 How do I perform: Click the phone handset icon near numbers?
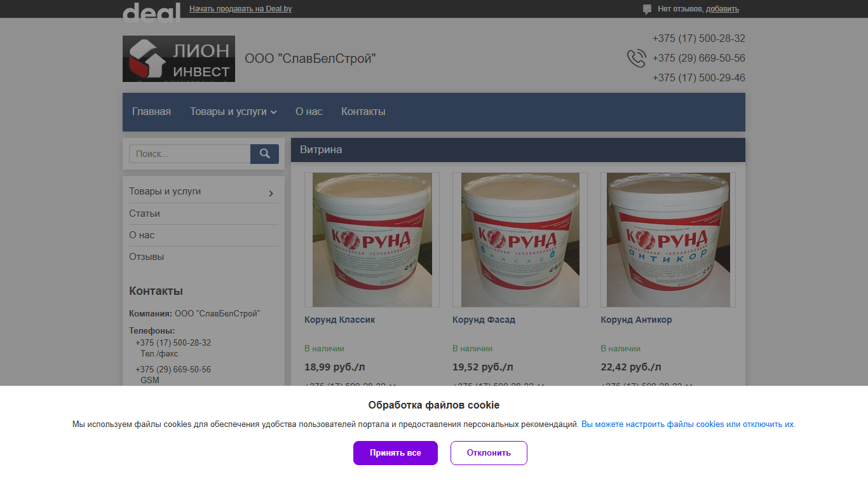click(636, 58)
